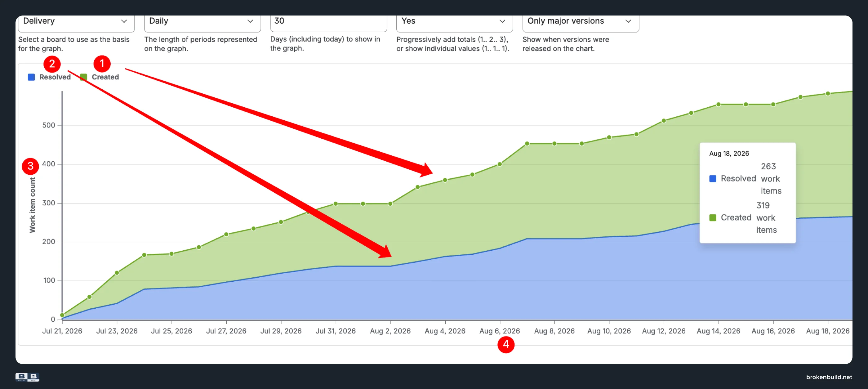Click the Broken Build logo icon
The height and width of the screenshot is (389, 868).
tap(27, 377)
